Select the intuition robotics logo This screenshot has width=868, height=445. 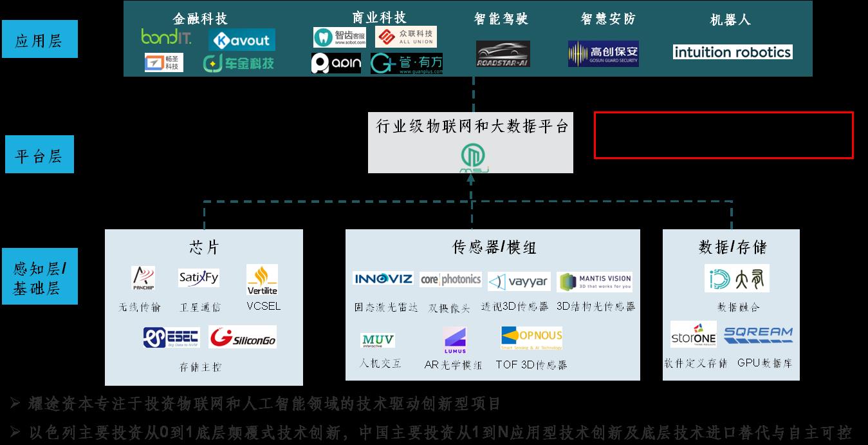click(732, 52)
